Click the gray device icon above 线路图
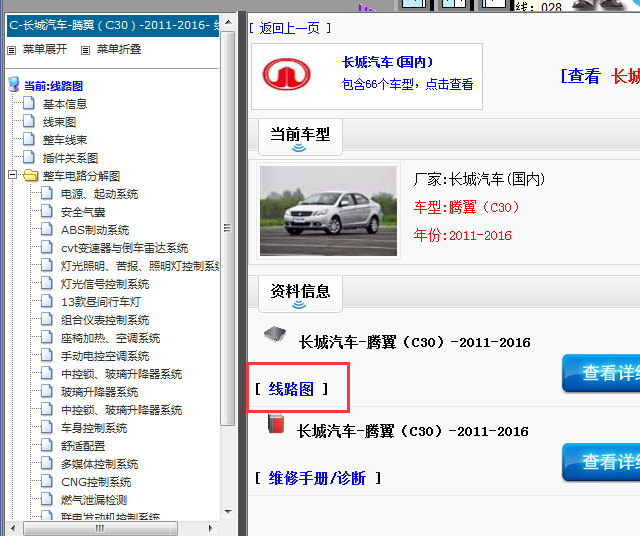The width and height of the screenshot is (640, 536). pyautogui.click(x=275, y=334)
